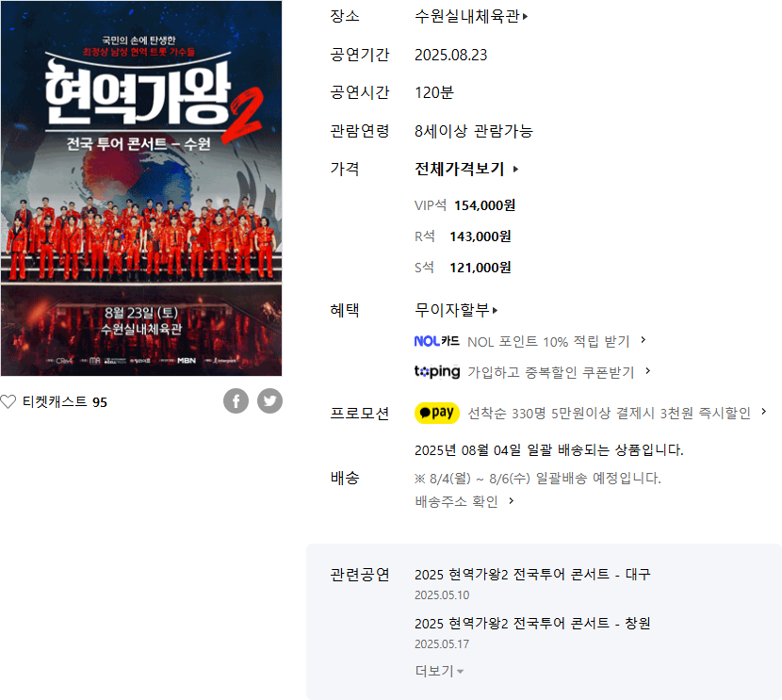Toggle the heart icon for 티켓캐스트
Image resolution: width=782 pixels, height=700 pixels.
click(x=8, y=402)
